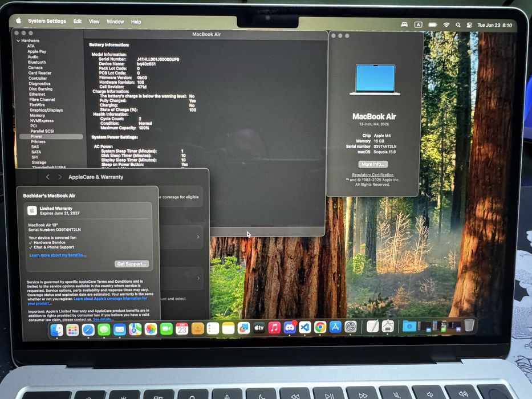Open System Information chip icon in dock
This screenshot has width=532, height=399.
coord(388,327)
